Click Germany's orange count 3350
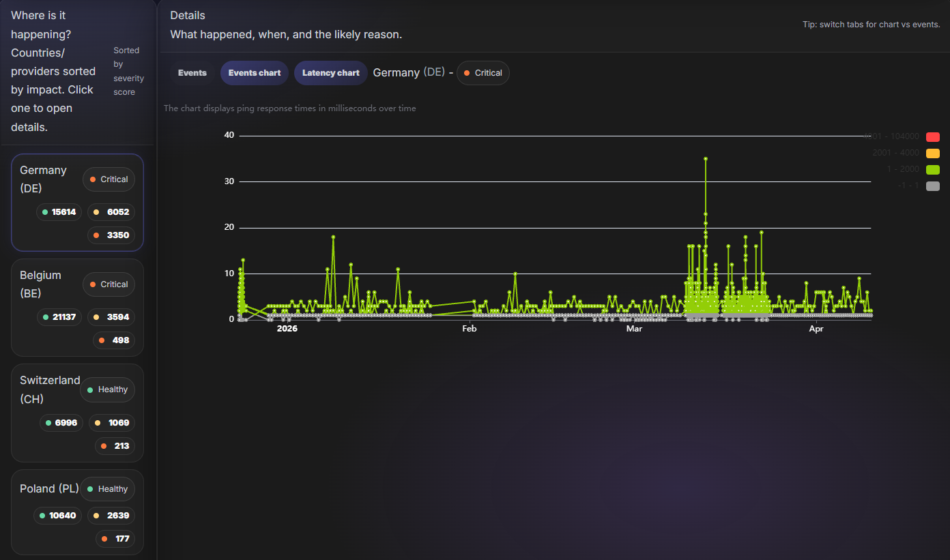950x560 pixels. [x=111, y=235]
